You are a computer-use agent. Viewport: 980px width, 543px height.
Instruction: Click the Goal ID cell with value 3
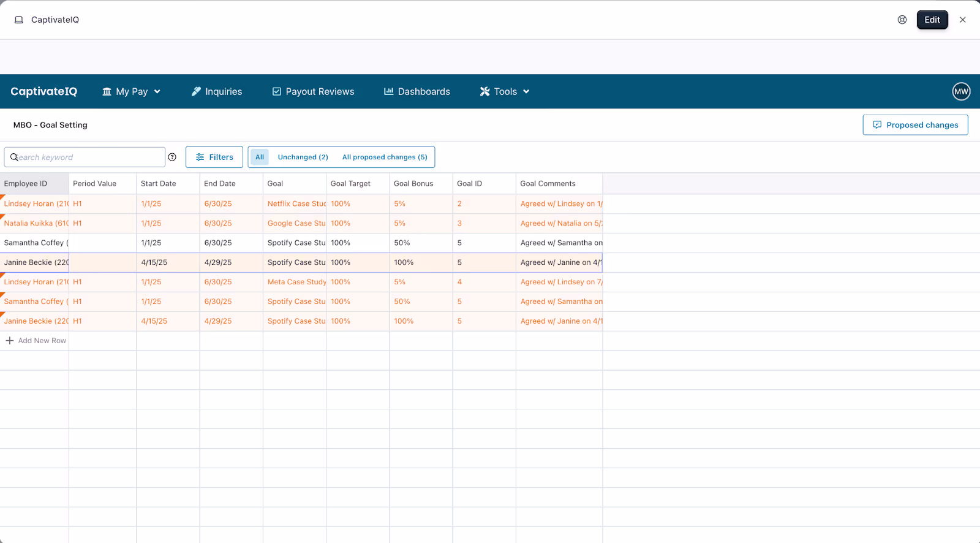tap(484, 224)
